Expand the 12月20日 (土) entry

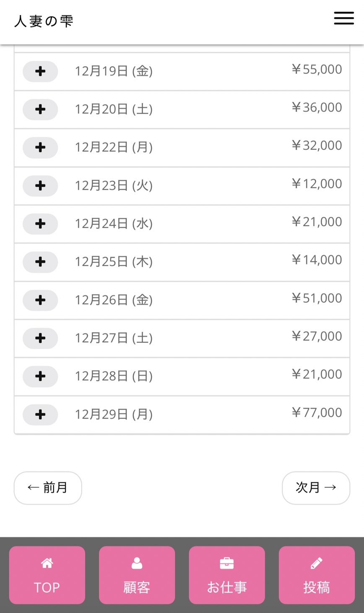tap(40, 110)
